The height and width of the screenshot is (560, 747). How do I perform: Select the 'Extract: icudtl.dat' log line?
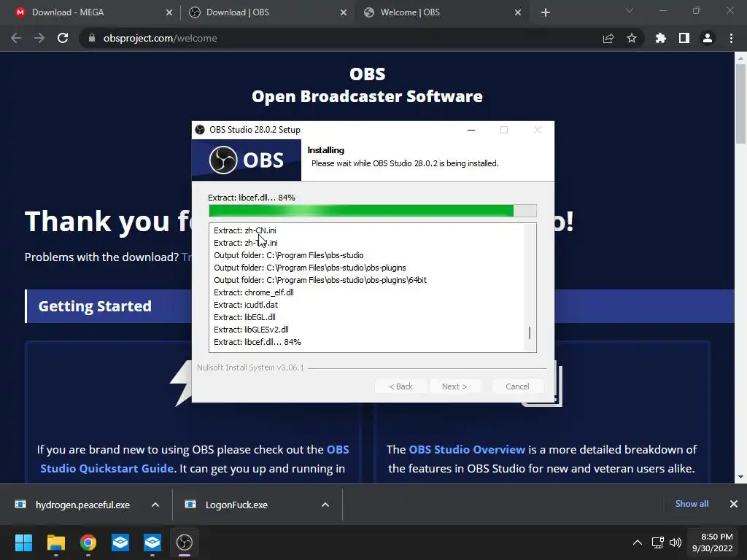click(x=246, y=305)
